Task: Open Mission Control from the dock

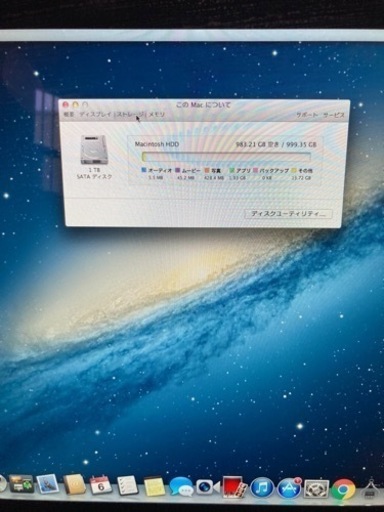Action: [21, 484]
